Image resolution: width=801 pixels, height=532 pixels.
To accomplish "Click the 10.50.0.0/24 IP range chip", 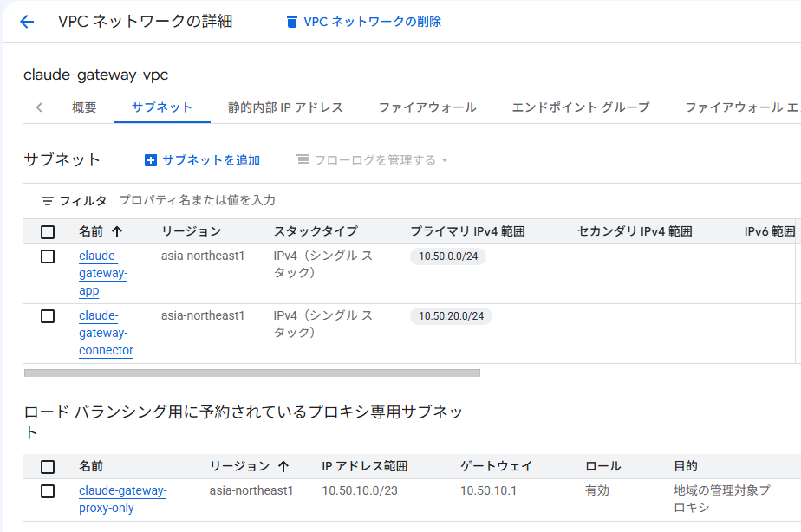I will 448,256.
